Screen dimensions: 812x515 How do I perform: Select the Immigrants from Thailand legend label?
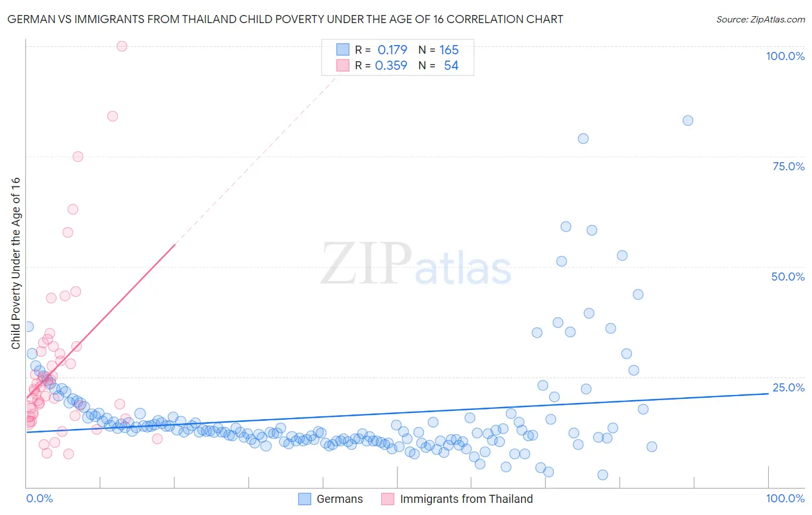pyautogui.click(x=466, y=499)
